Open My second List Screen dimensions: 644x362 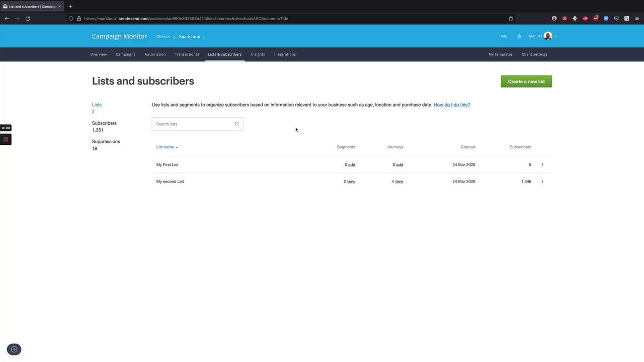[170, 182]
